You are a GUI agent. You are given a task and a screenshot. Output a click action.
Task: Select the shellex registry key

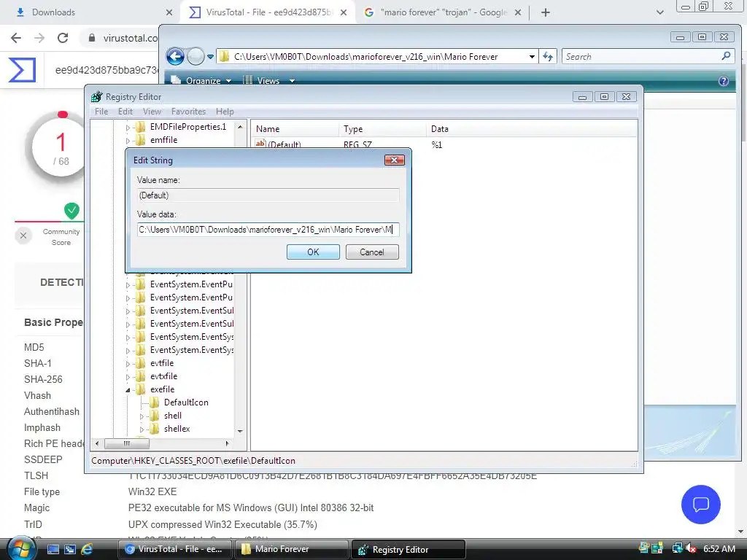(177, 429)
